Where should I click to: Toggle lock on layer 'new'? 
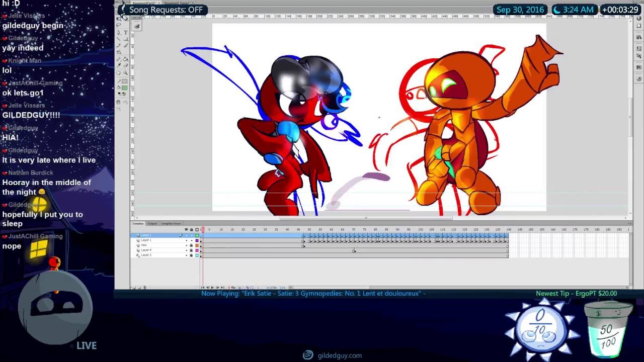pos(191,245)
